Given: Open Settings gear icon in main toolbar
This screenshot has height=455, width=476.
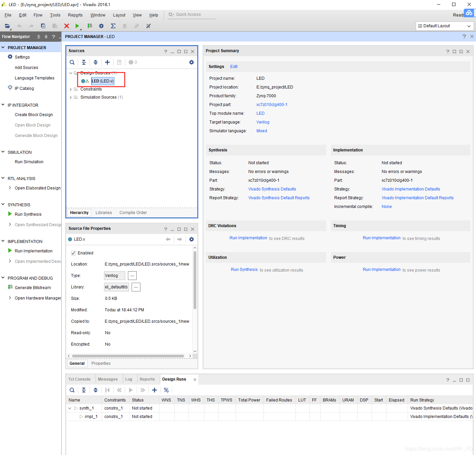Looking at the screenshot, I should coord(101,26).
